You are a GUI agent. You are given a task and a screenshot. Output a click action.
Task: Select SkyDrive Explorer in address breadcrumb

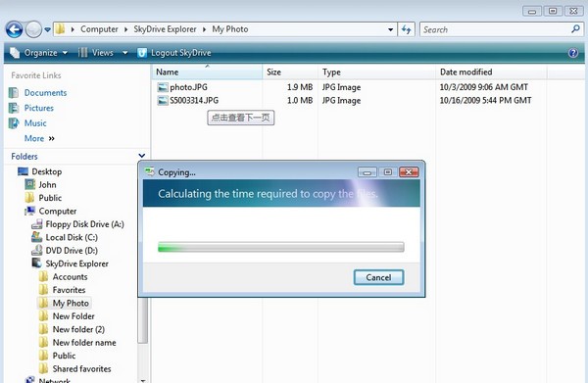click(x=165, y=28)
